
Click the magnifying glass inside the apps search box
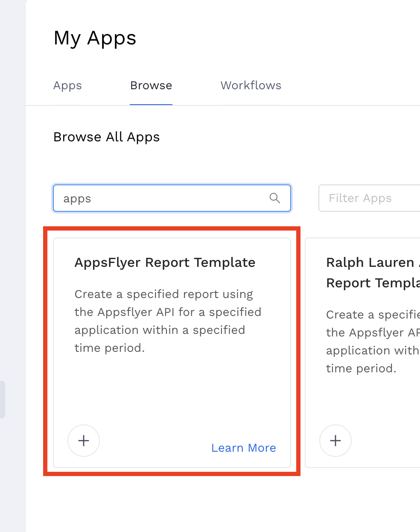(274, 198)
